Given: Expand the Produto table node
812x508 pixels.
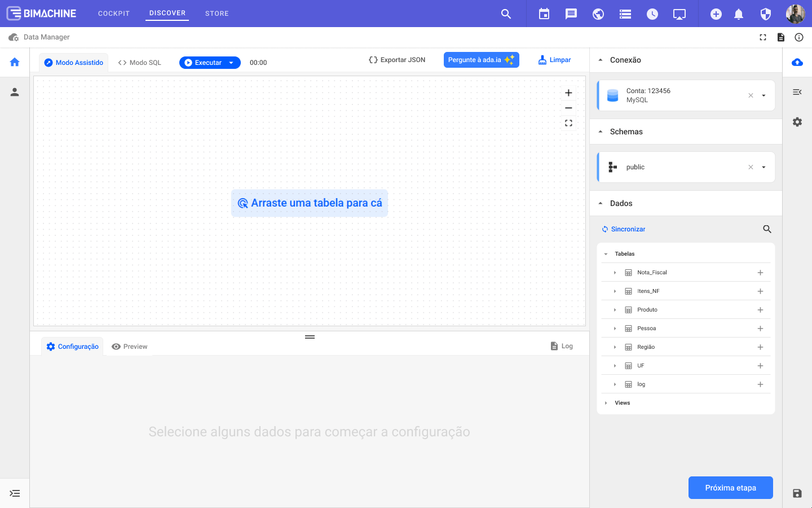Looking at the screenshot, I should click(615, 310).
